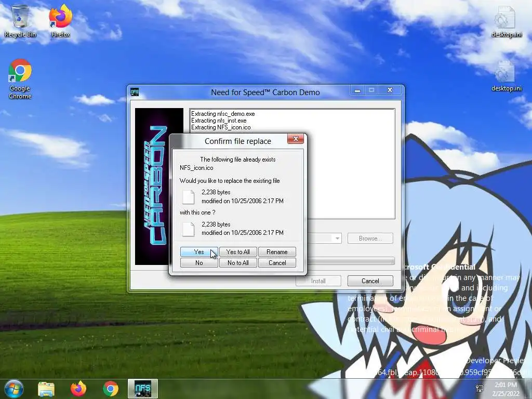This screenshot has height=399, width=532.
Task: Click Rename in the replace dialog
Action: tap(277, 252)
